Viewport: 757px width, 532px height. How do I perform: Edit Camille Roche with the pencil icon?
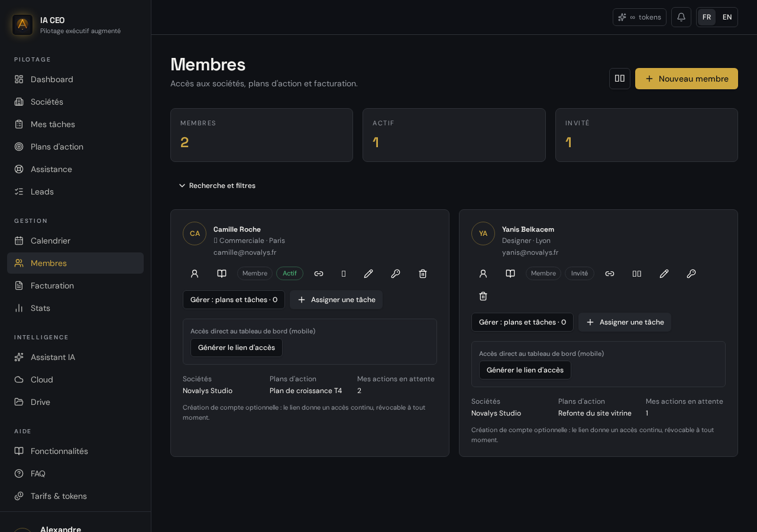368,274
